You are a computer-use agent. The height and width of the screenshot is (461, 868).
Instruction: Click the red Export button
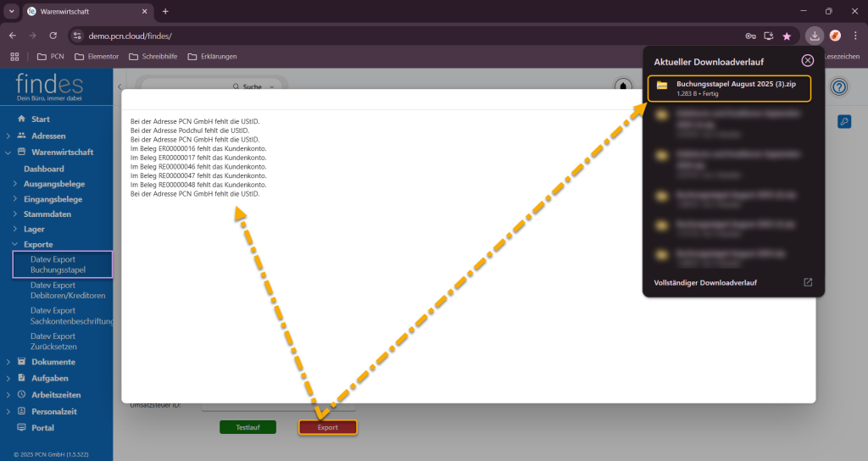(327, 427)
